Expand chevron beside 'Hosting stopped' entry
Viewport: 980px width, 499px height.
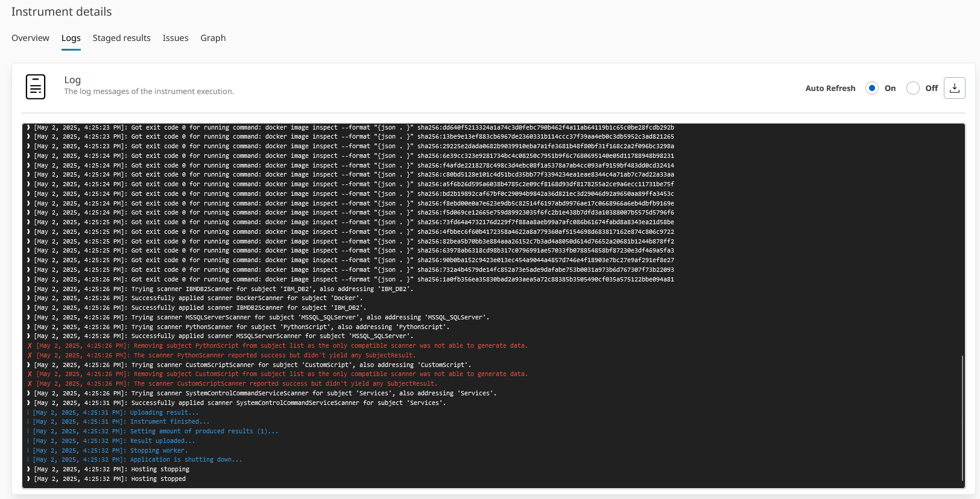(x=28, y=479)
